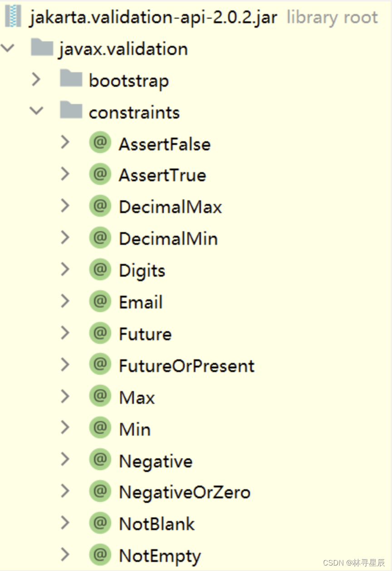The image size is (392, 571).
Task: Click the constraints folder icon
Action: coord(71,112)
